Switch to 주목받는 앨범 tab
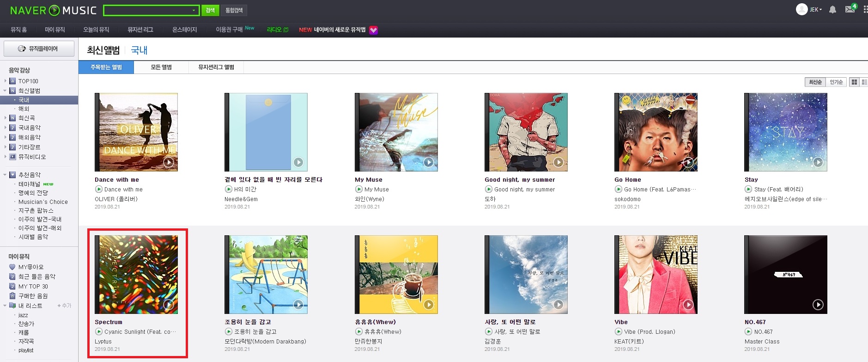 [x=106, y=67]
